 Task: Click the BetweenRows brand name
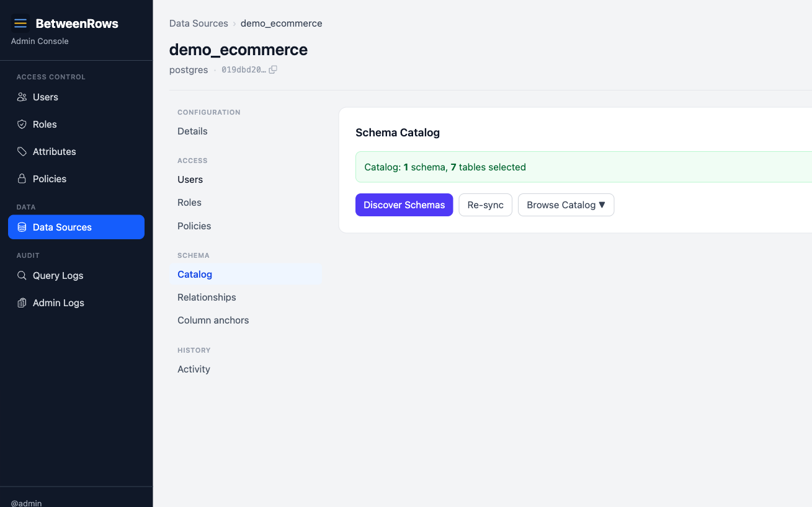(77, 24)
